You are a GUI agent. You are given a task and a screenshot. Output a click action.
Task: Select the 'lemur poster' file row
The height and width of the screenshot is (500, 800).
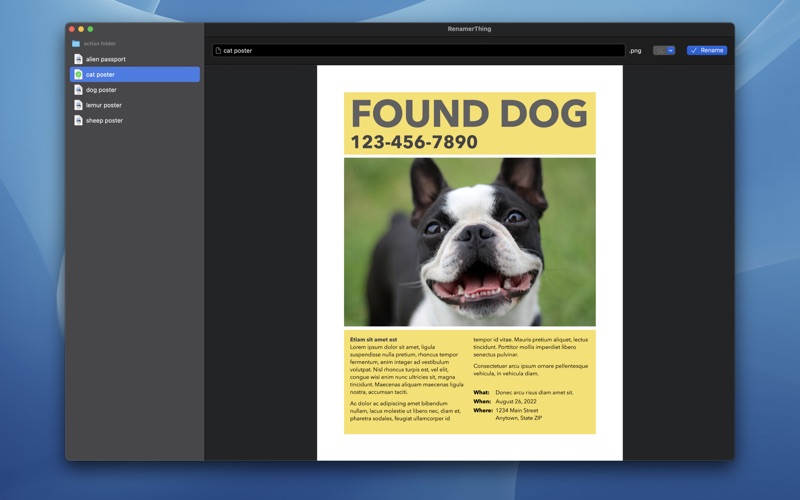pyautogui.click(x=135, y=105)
